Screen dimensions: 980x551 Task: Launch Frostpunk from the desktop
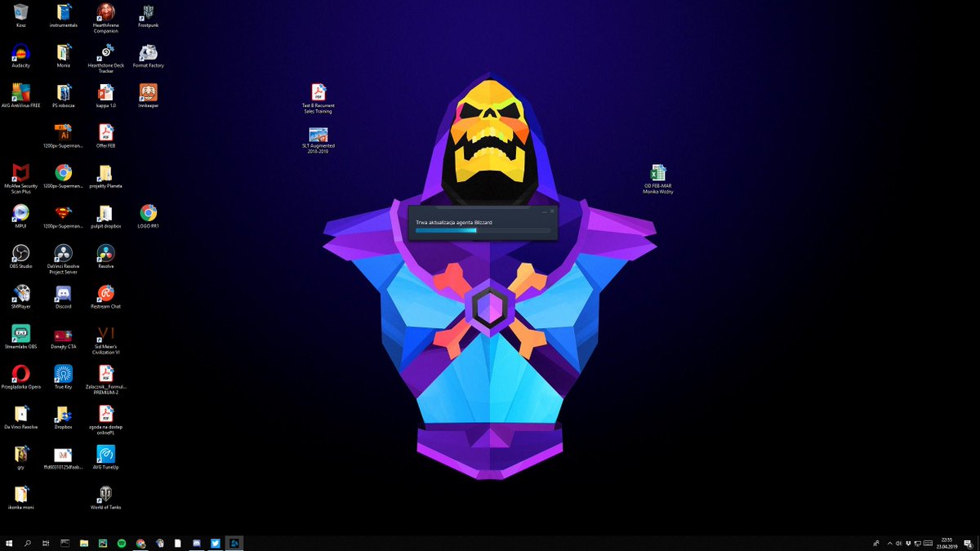click(x=148, y=16)
